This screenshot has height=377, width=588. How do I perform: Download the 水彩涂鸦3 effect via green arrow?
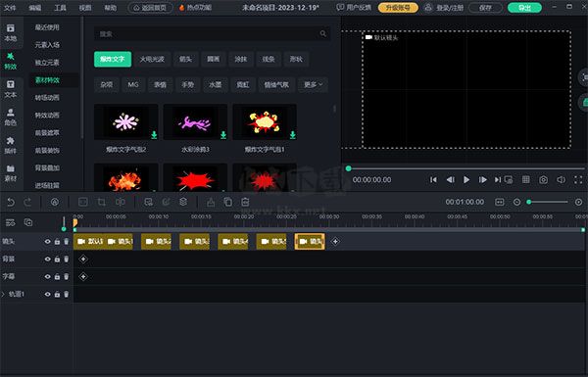click(223, 135)
